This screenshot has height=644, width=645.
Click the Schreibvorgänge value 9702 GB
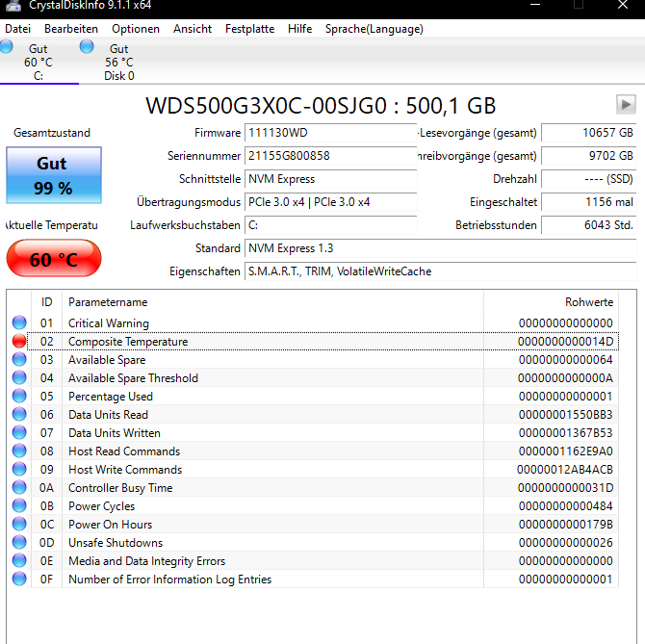point(588,156)
